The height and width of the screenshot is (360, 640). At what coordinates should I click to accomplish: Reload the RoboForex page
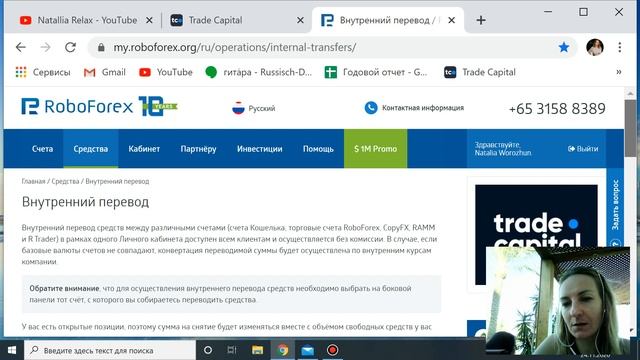click(x=71, y=47)
